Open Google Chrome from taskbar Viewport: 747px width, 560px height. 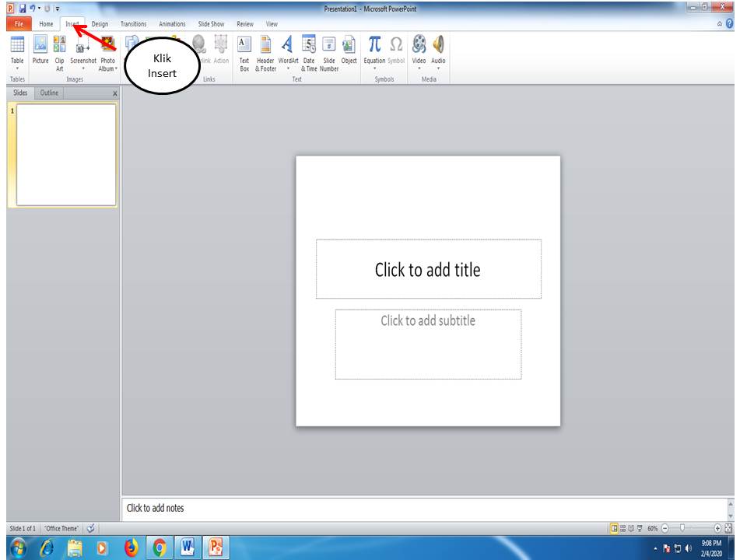coord(159,548)
